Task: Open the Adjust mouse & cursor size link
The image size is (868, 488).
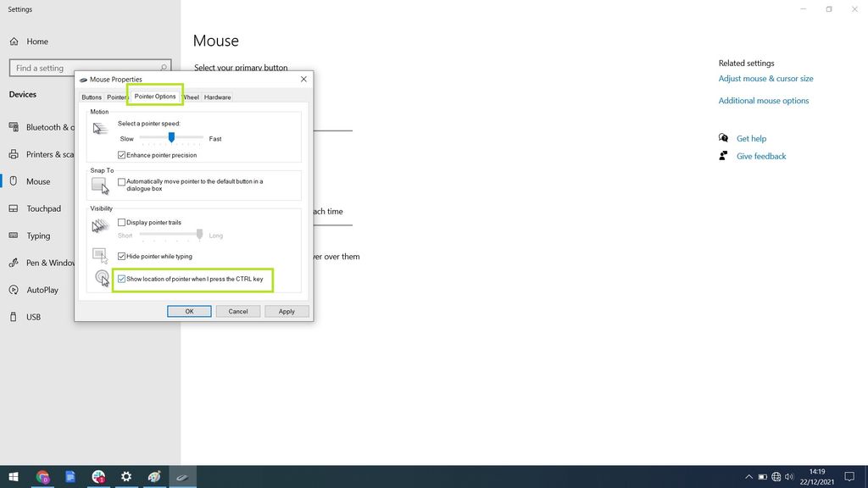Action: pyautogui.click(x=766, y=78)
